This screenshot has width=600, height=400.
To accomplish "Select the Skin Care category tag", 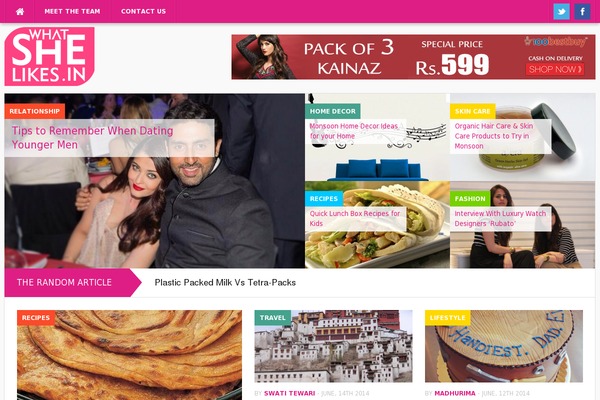I will click(x=473, y=111).
